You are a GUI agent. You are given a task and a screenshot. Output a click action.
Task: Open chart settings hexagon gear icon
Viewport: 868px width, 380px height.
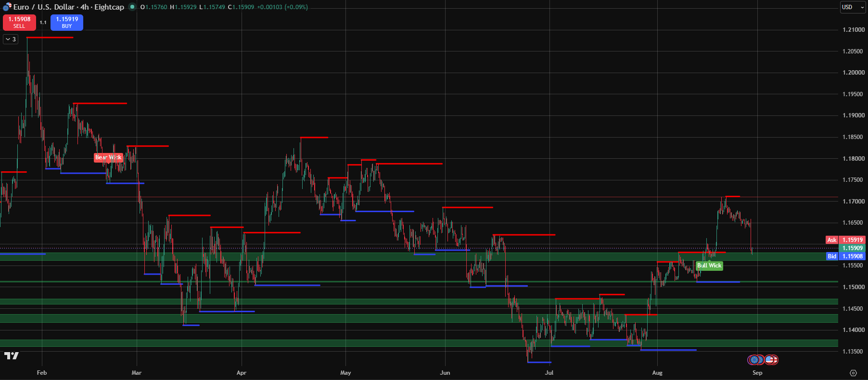(x=853, y=373)
